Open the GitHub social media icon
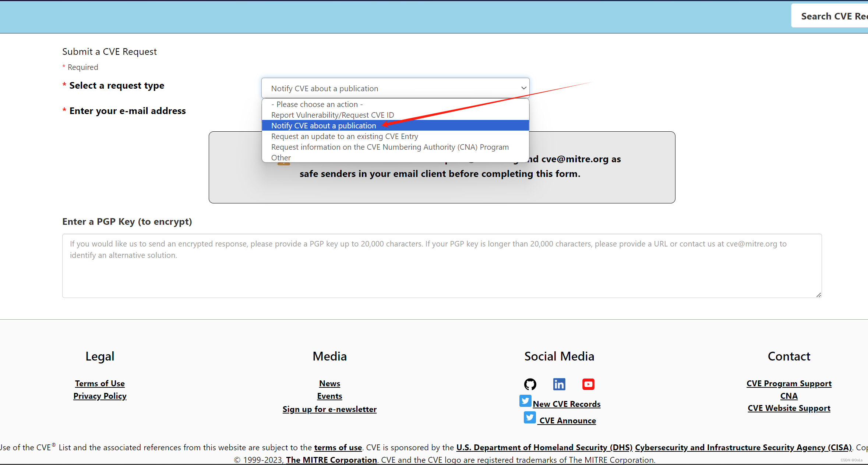Image resolution: width=868 pixels, height=465 pixels. [530, 384]
